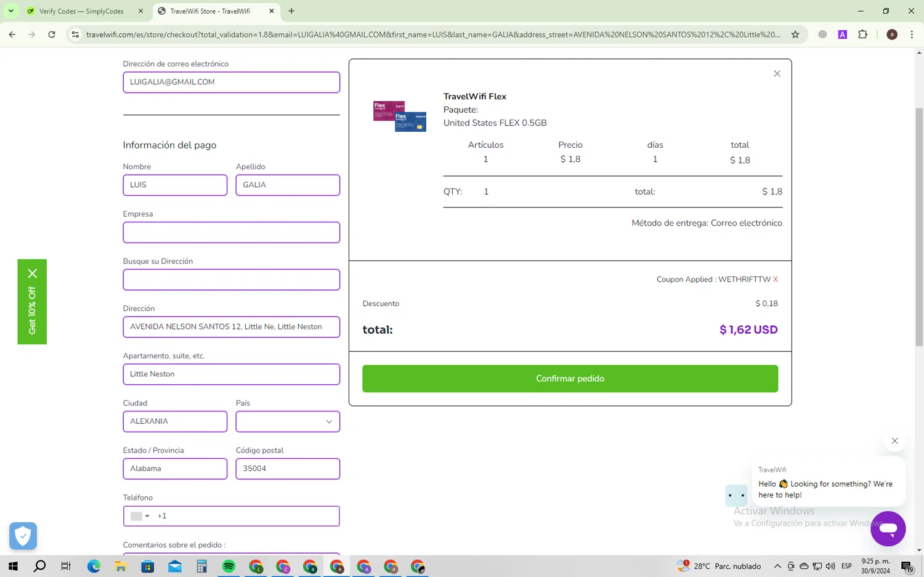Click the Ciudad field containing ALEXANIA
Image resolution: width=924 pixels, height=577 pixels.
tap(175, 422)
